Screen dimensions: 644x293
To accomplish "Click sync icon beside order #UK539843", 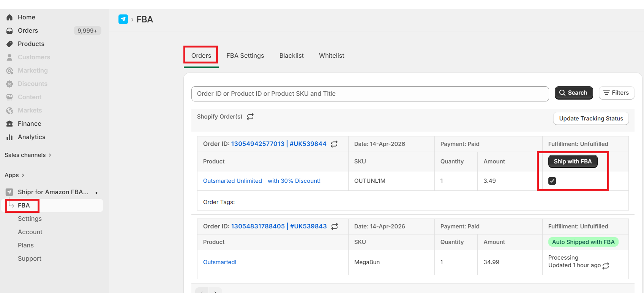I will 335,226.
